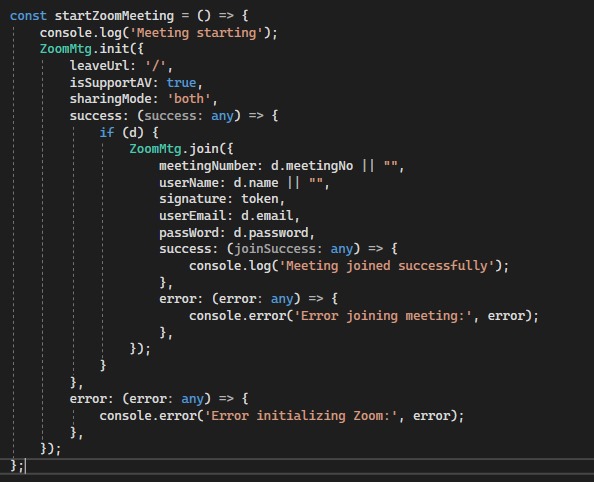Click d.meetingNo in the code
The width and height of the screenshot is (594, 482).
312,166
